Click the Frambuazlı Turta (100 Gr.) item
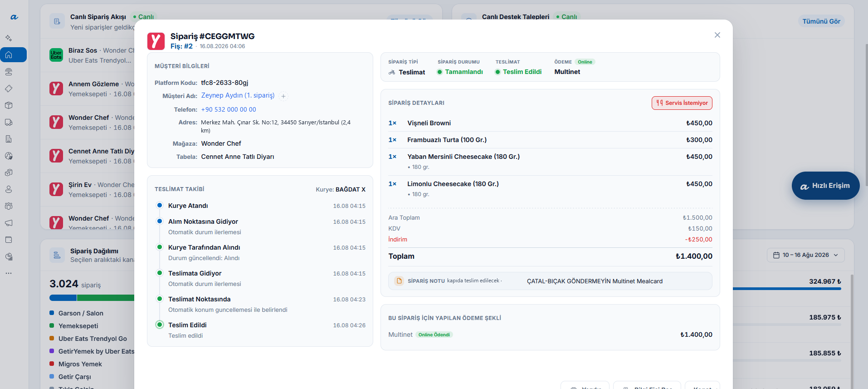 550,140
